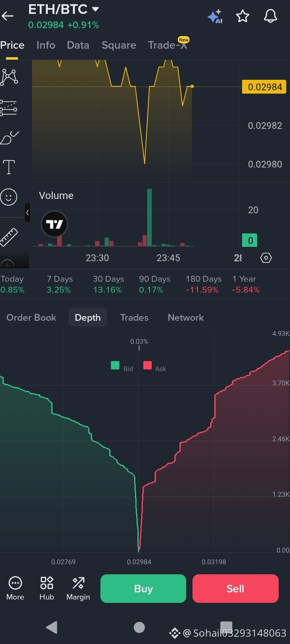Image resolution: width=290 pixels, height=644 pixels.
Task: Open the Data tab
Action: tap(78, 45)
